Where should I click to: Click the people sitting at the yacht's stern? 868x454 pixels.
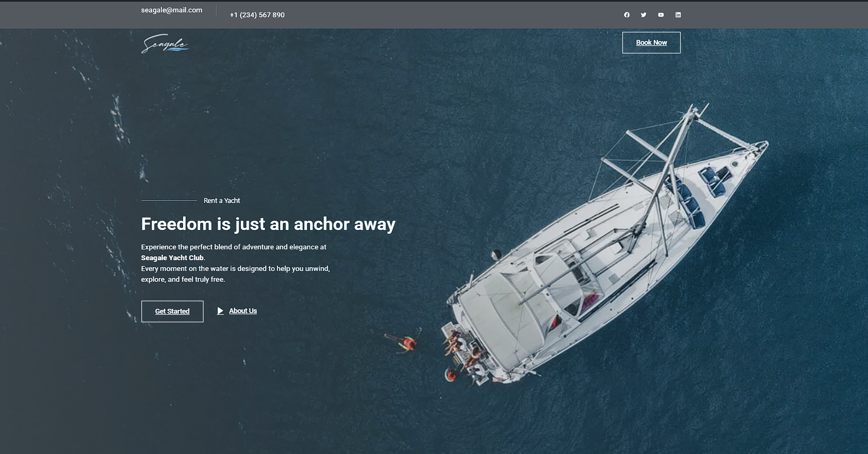coord(462,351)
